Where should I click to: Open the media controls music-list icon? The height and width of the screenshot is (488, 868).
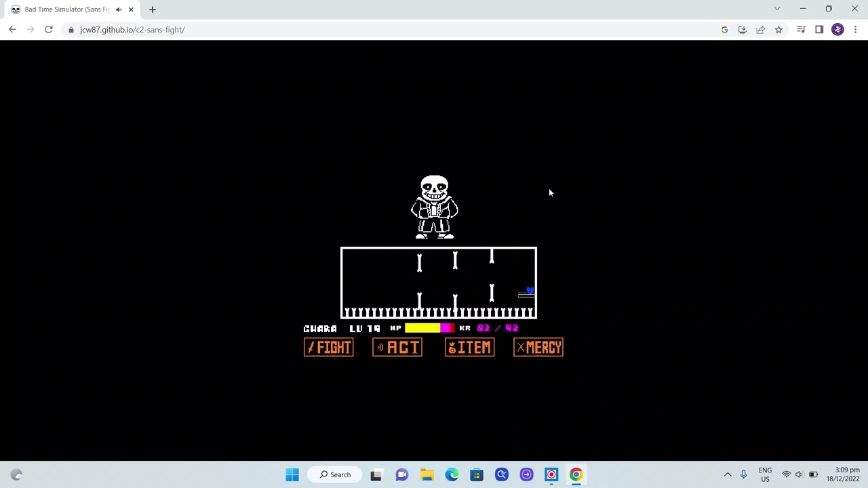801,30
